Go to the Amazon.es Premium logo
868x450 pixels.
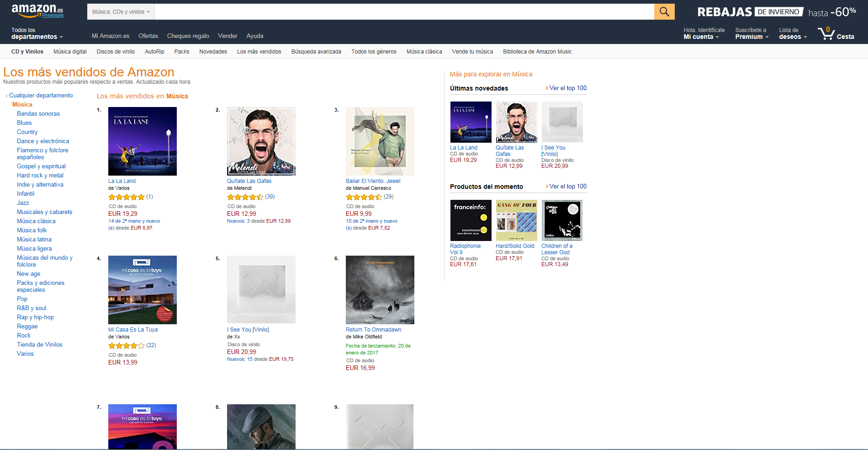pos(37,11)
